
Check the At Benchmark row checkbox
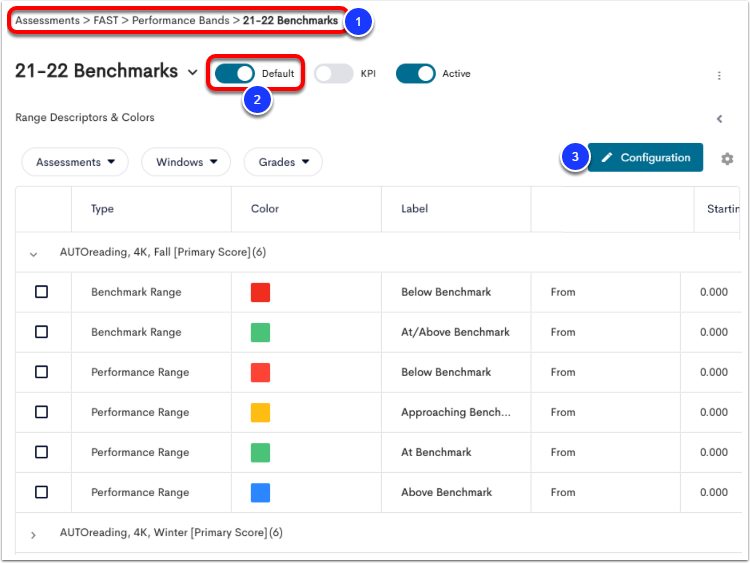point(42,452)
